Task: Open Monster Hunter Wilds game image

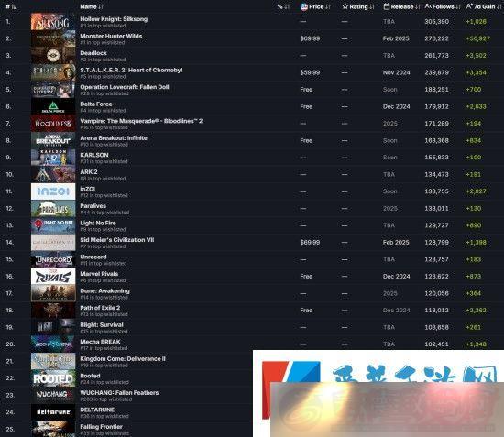Action: point(53,38)
